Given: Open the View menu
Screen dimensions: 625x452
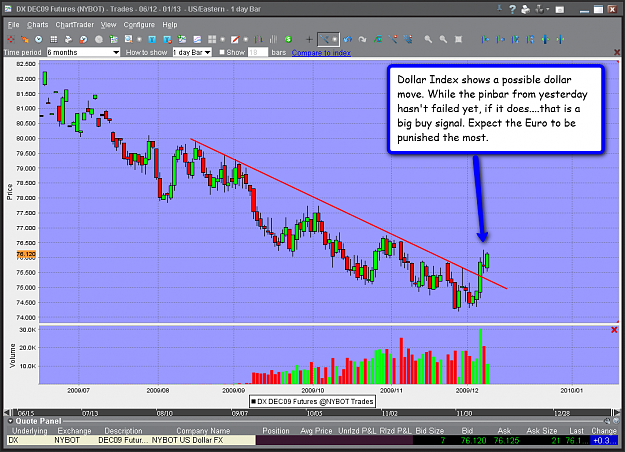Looking at the screenshot, I should pos(108,25).
